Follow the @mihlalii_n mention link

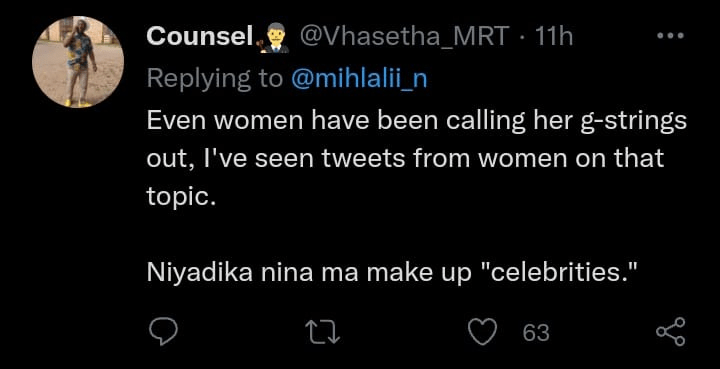pyautogui.click(x=360, y=80)
